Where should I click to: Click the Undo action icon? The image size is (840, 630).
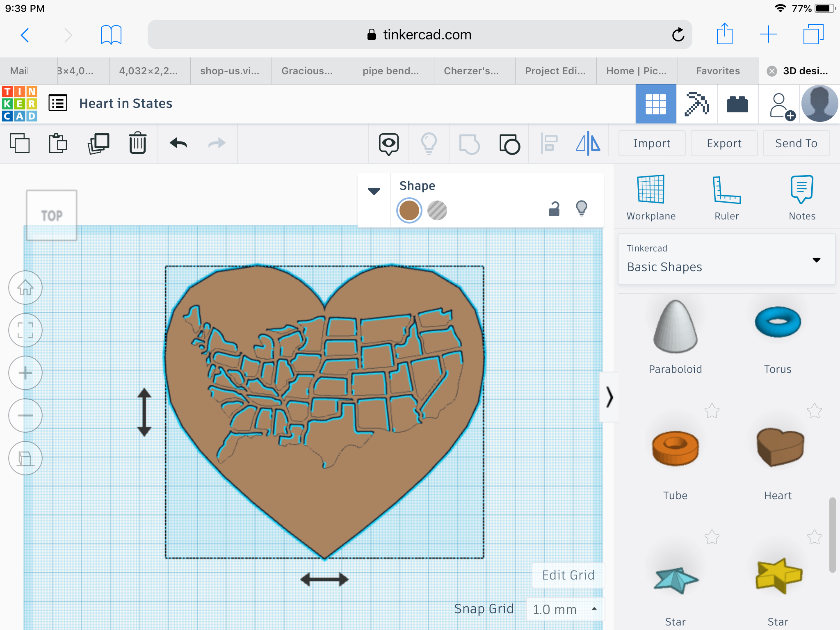tap(178, 144)
